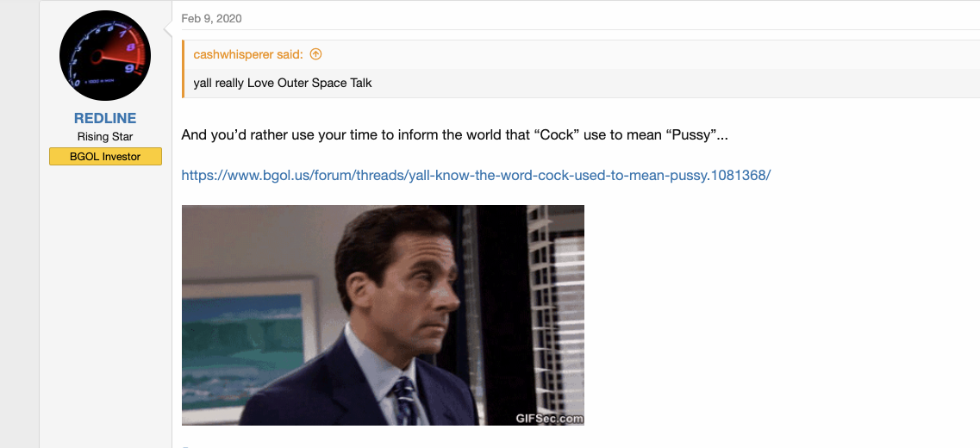Click the striped tie in the GIF
The width and height of the screenshot is (980, 448).
(404, 401)
